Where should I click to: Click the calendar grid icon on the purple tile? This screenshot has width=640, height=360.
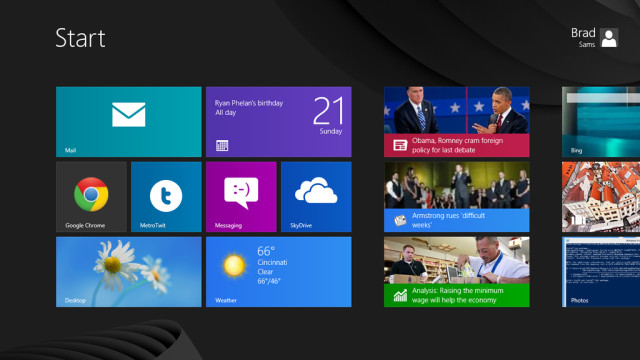222,145
